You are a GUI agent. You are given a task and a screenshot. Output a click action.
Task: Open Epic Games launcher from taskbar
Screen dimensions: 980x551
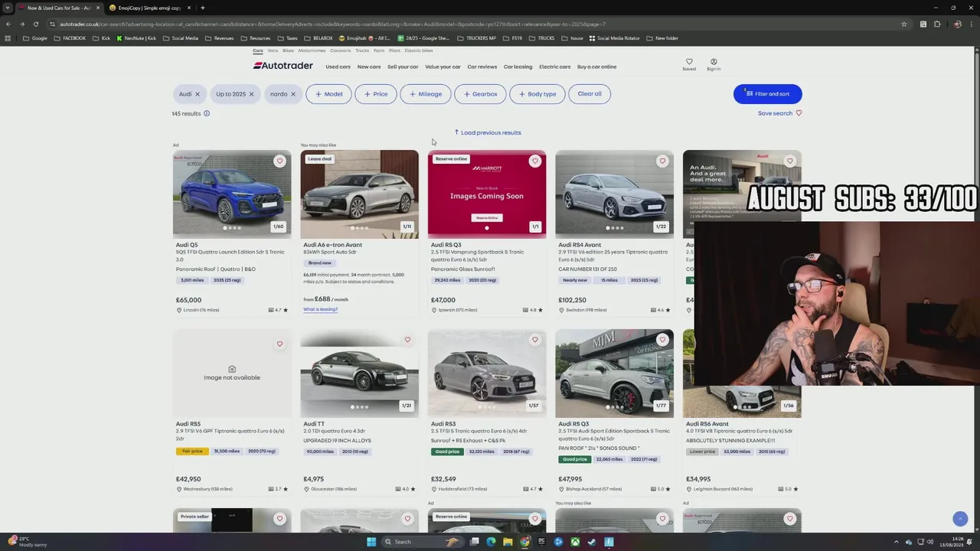[x=541, y=542]
